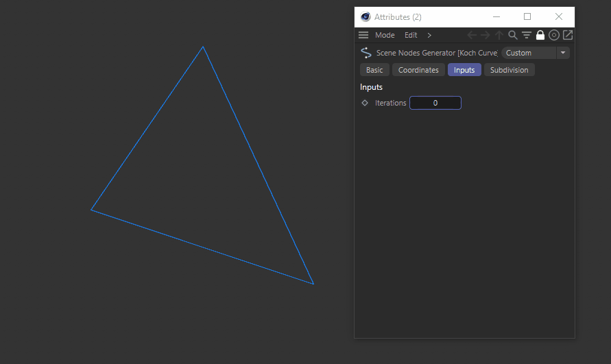Click the new window icon

568,35
